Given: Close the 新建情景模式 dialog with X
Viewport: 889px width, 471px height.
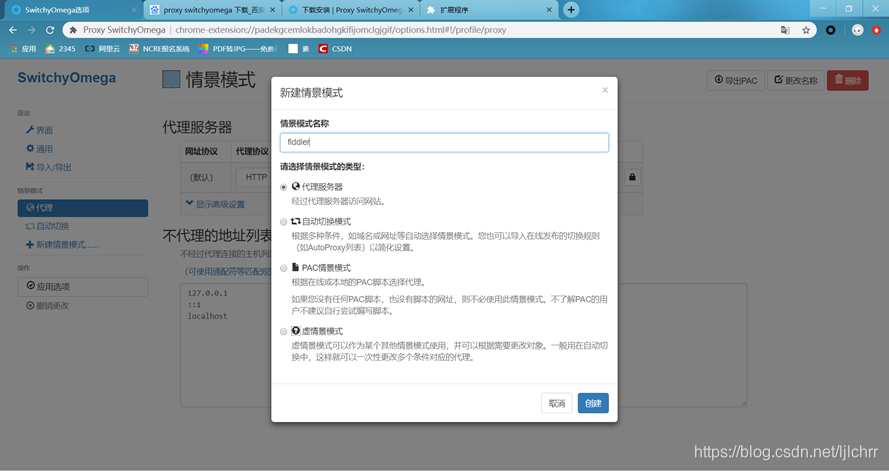Looking at the screenshot, I should point(605,90).
